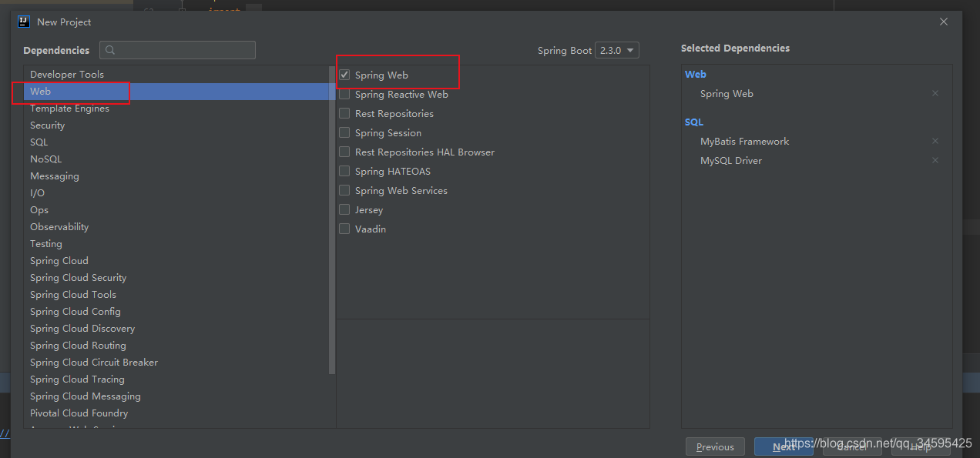Open the Observability category
This screenshot has width=980, height=458.
click(x=176, y=226)
